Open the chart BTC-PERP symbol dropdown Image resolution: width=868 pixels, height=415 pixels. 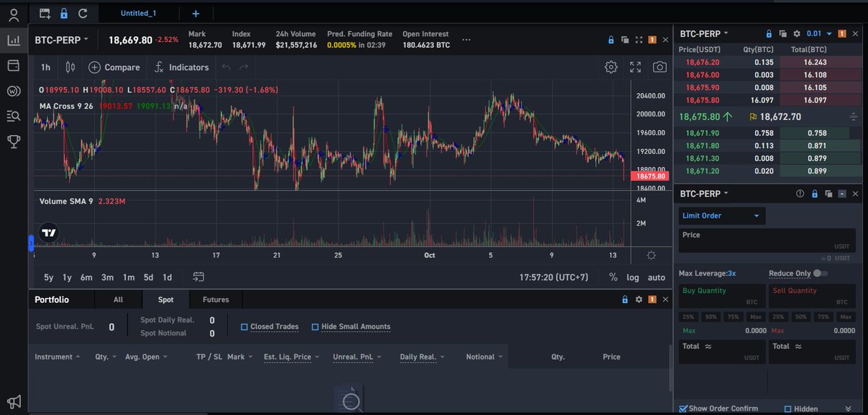click(x=62, y=40)
